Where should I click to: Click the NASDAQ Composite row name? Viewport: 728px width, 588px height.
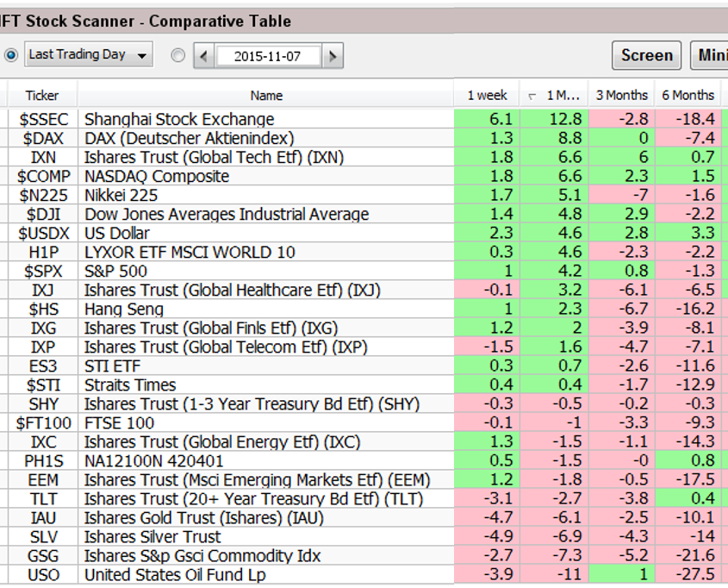(x=157, y=176)
